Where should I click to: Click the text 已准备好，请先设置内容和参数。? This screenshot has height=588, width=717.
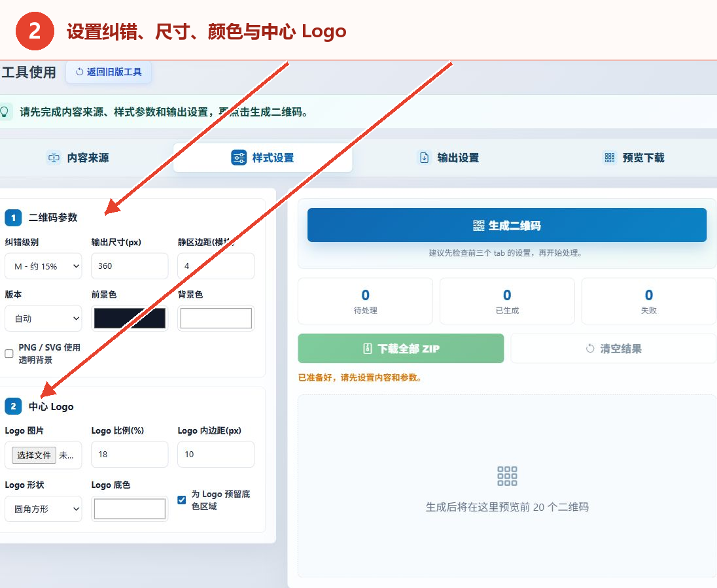pyautogui.click(x=360, y=377)
